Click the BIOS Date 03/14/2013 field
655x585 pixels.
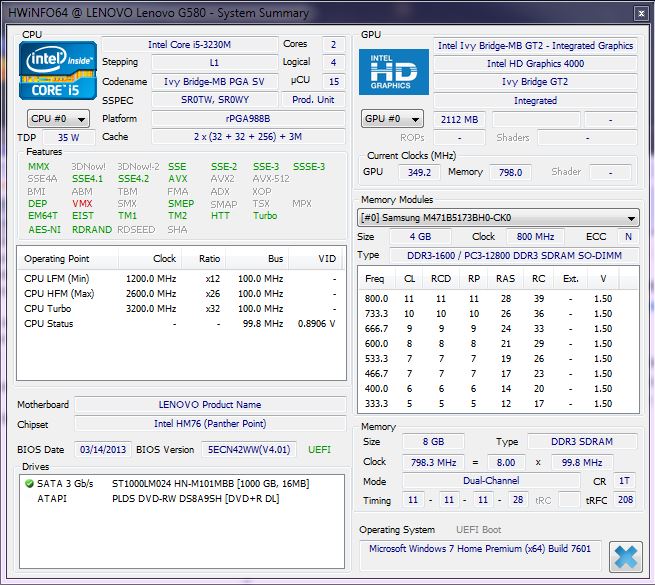point(103,450)
